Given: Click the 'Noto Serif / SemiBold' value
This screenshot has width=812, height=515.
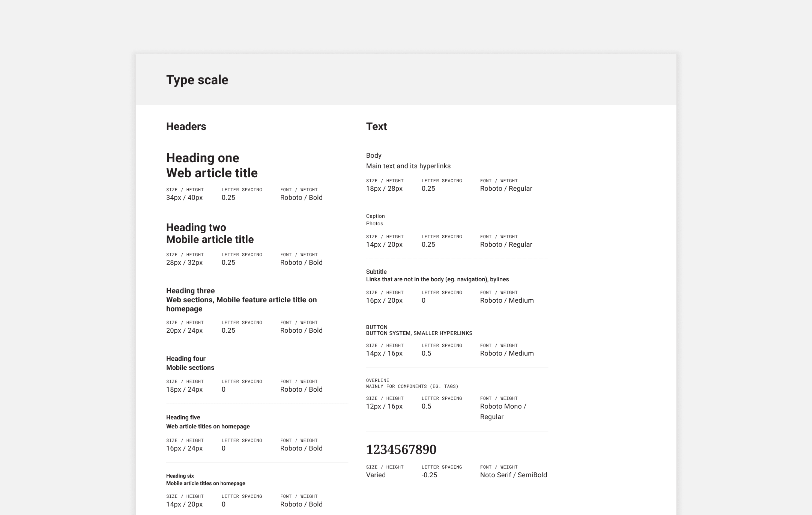Looking at the screenshot, I should 513,475.
